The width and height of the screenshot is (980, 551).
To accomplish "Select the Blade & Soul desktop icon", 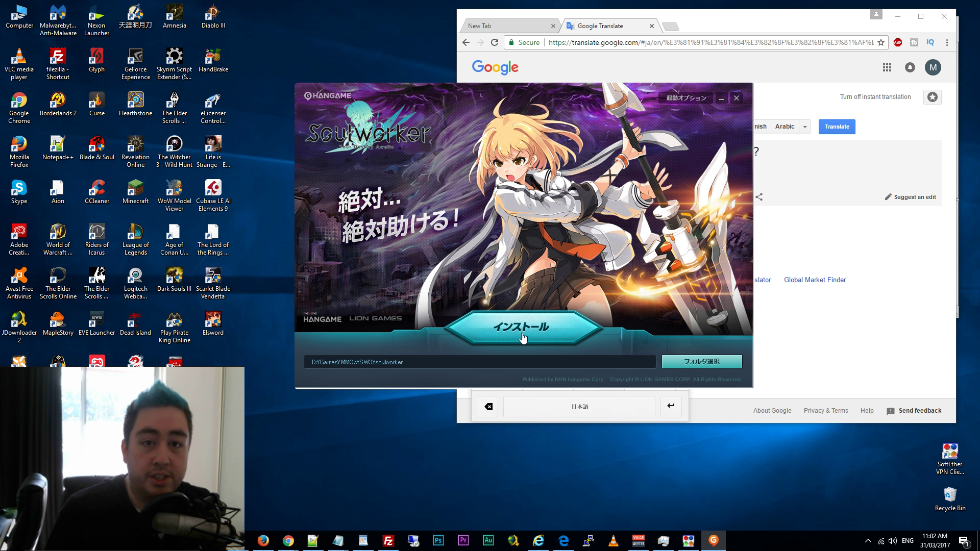I will coord(96,148).
